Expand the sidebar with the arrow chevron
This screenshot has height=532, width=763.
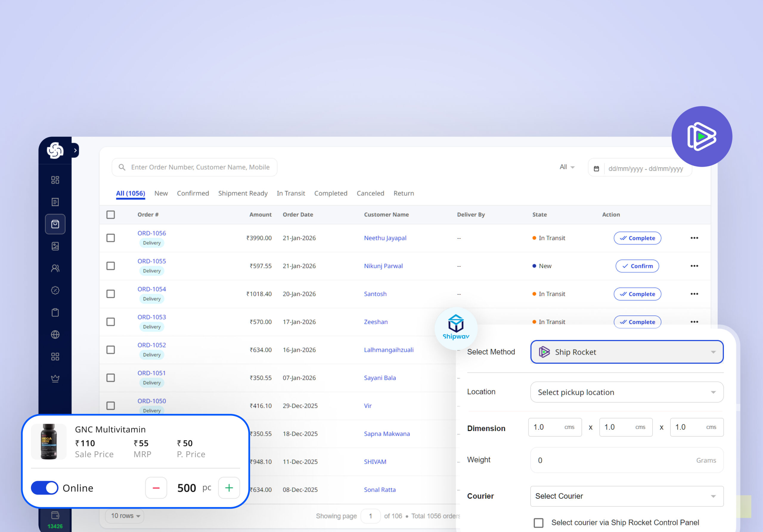point(75,151)
